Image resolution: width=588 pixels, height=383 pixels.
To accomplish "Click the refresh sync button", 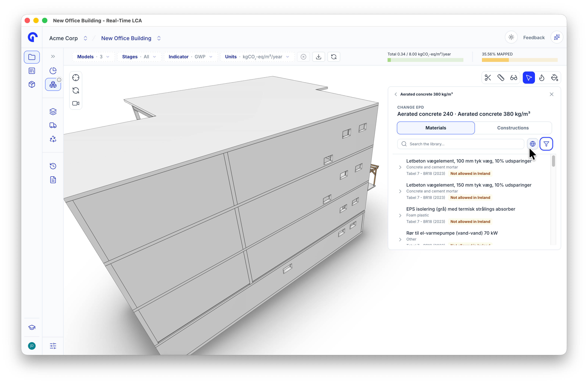I will pos(334,57).
